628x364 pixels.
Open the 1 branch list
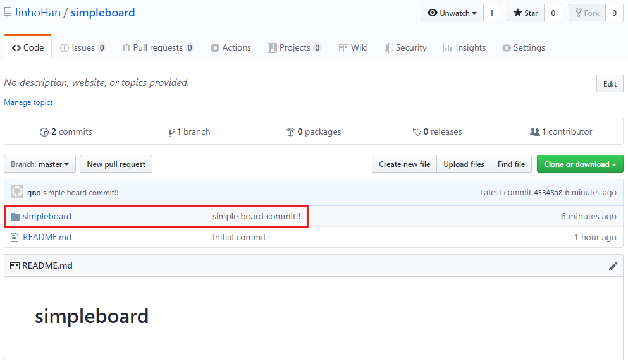click(189, 131)
